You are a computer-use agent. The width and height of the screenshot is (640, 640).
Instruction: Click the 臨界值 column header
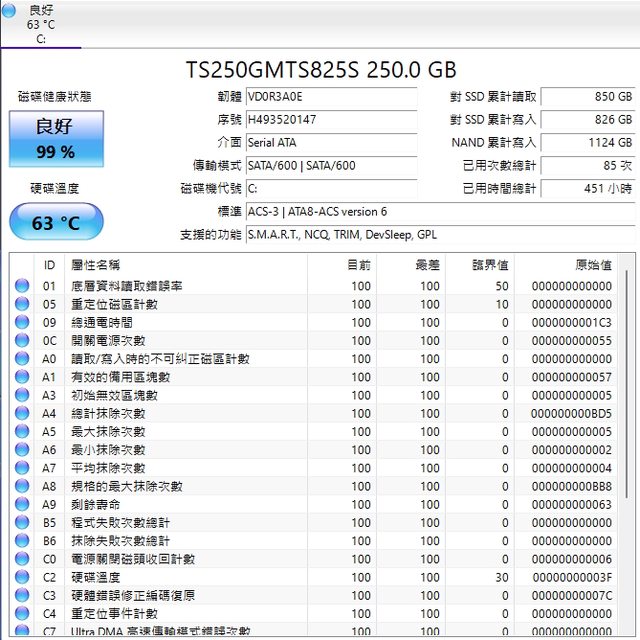coord(490,265)
